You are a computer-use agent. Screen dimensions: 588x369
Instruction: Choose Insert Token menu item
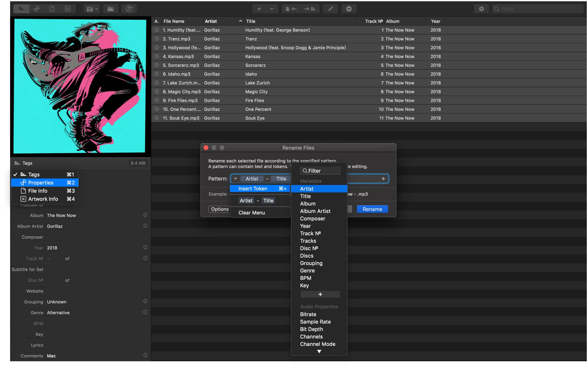point(260,189)
